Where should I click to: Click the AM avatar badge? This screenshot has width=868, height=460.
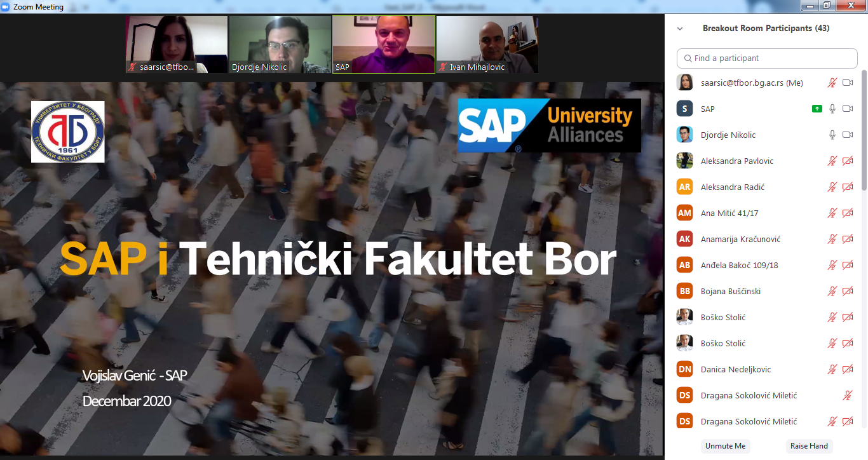[x=684, y=213]
